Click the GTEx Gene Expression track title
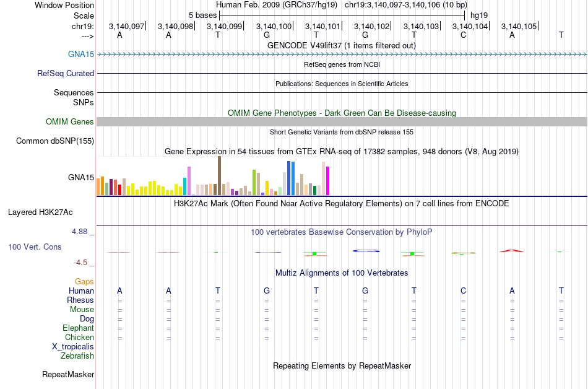 [x=342, y=151]
